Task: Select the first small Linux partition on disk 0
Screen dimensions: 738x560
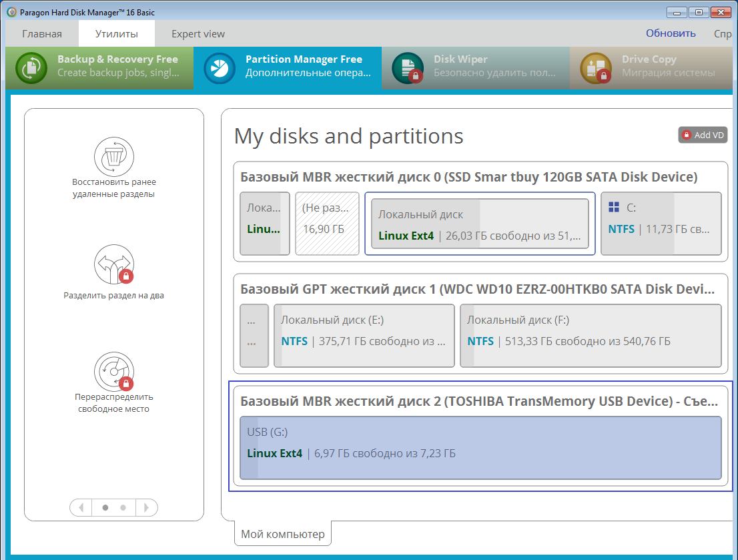Action: (265, 223)
